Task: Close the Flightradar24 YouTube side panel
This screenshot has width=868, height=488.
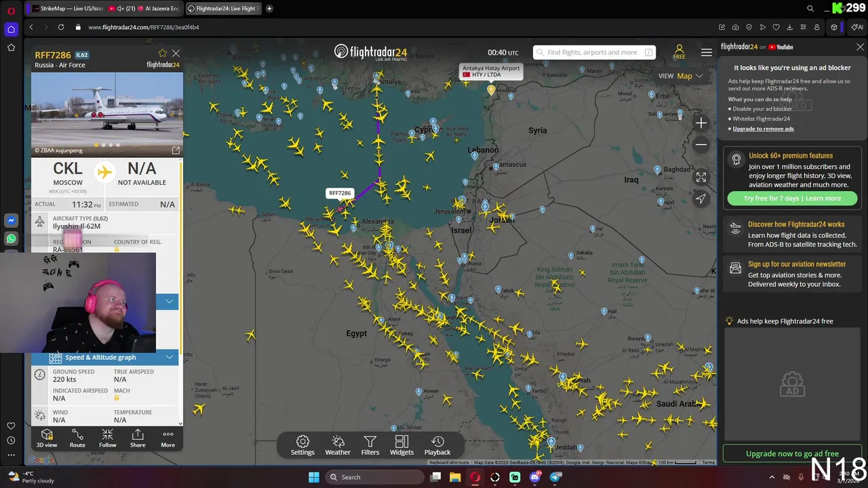Action: [x=860, y=47]
